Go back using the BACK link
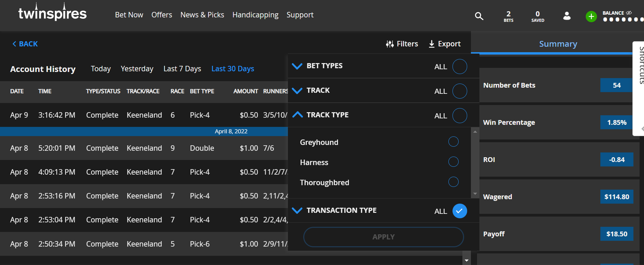 tap(25, 44)
